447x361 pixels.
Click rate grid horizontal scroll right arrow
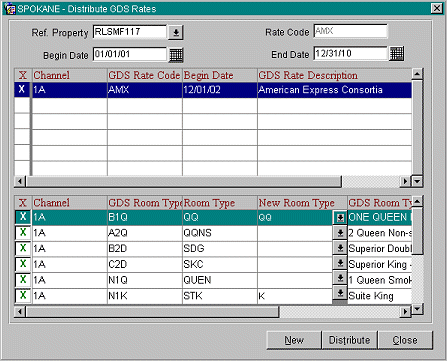(x=405, y=181)
